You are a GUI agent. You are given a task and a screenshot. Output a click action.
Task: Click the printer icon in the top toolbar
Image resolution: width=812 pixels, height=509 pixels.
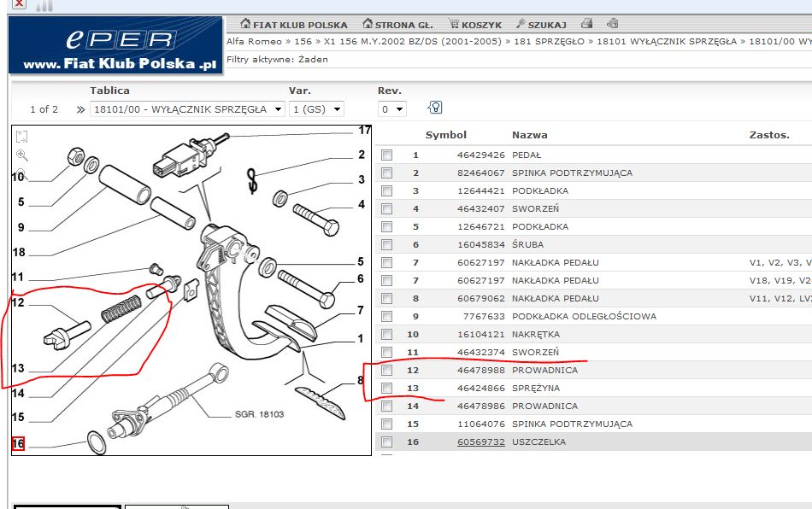pos(586,23)
